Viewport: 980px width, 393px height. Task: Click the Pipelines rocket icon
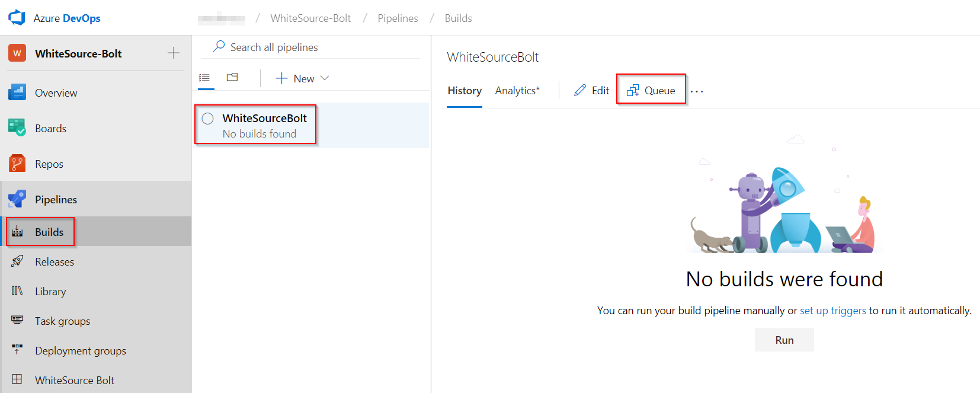pyautogui.click(x=17, y=199)
